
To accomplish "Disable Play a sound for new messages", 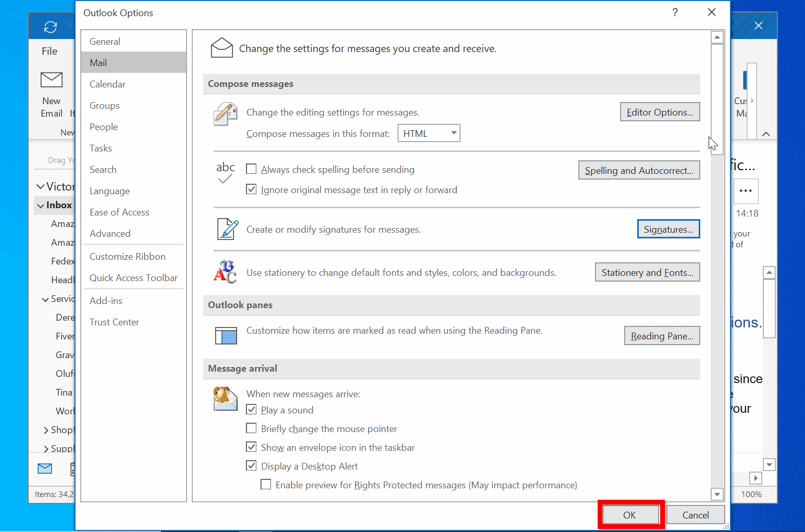I will (251, 409).
